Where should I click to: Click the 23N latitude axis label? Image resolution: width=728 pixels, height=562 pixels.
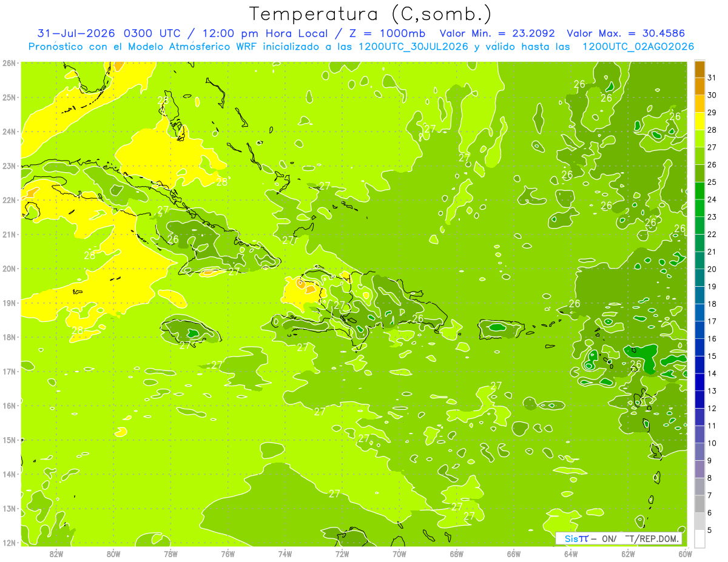9,166
